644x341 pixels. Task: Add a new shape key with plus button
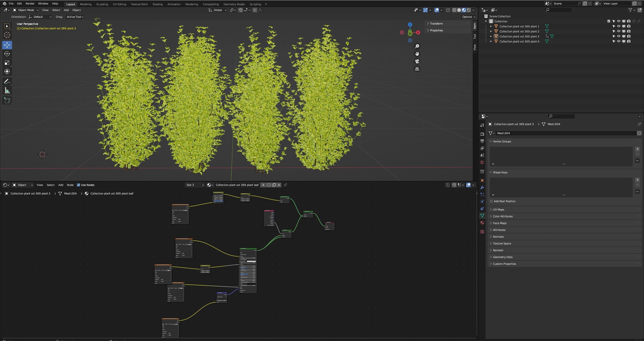(x=637, y=180)
